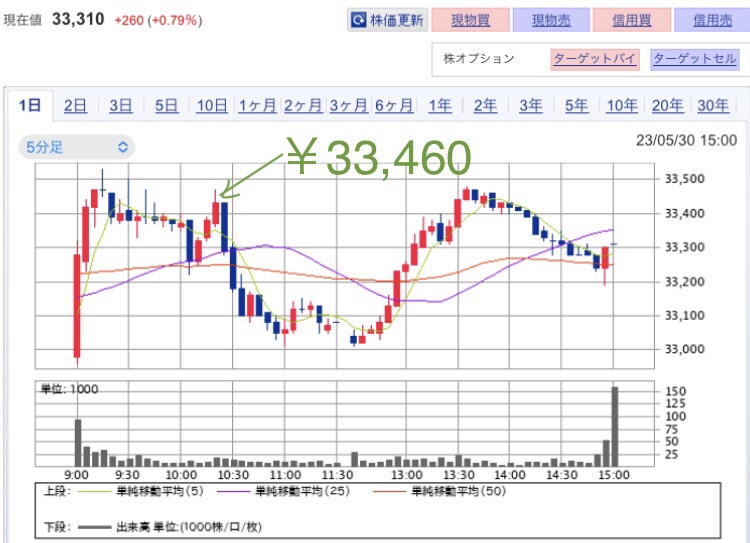Screen dimensions: 750x543
Task: Switch to the 1ヶ月 chart tab
Action: coord(257,105)
